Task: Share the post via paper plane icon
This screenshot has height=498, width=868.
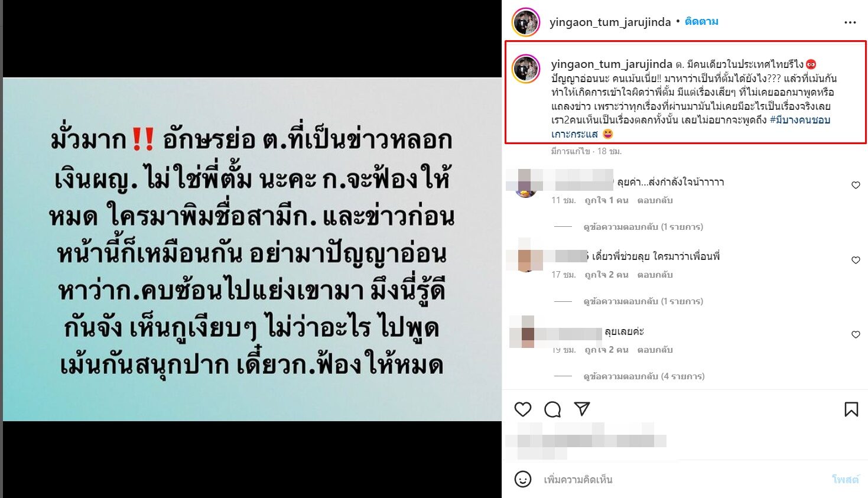Action: pos(582,409)
